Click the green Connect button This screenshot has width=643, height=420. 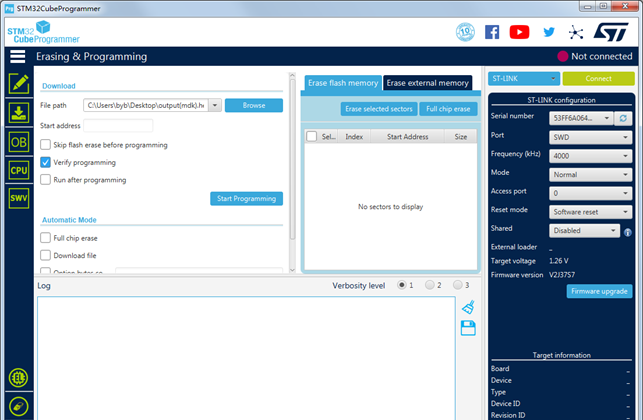[x=598, y=78]
